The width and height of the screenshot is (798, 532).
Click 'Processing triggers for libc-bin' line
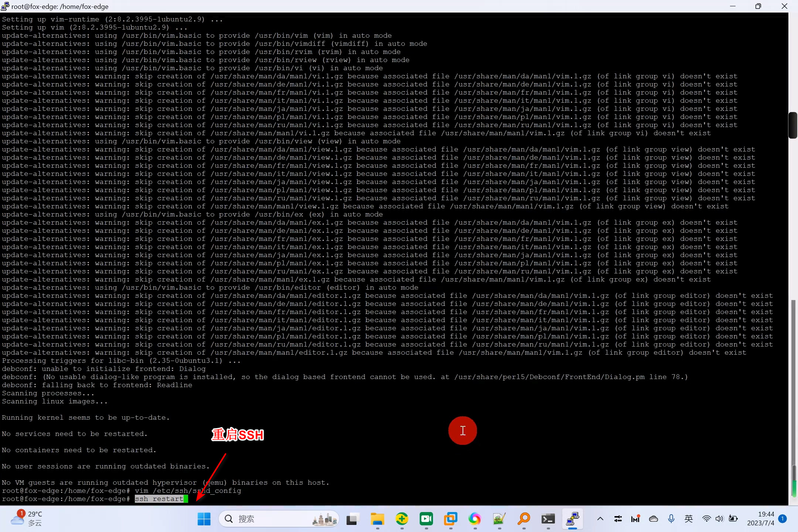pyautogui.click(x=121, y=361)
